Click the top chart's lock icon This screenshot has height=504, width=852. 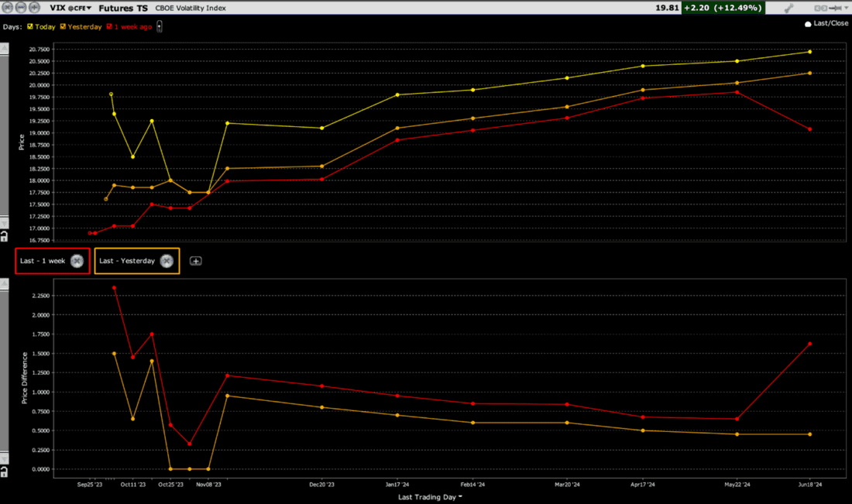(x=4, y=235)
